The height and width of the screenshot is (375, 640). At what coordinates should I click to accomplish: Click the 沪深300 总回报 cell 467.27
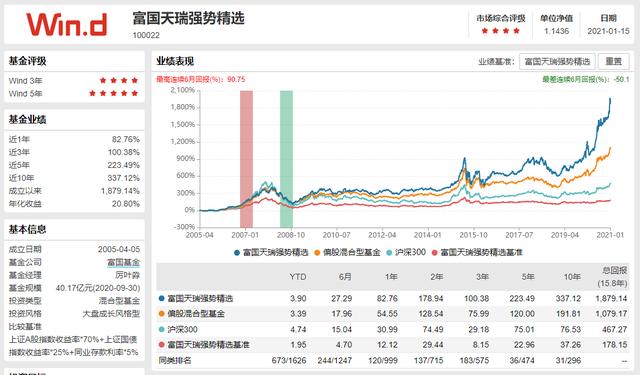click(x=615, y=329)
